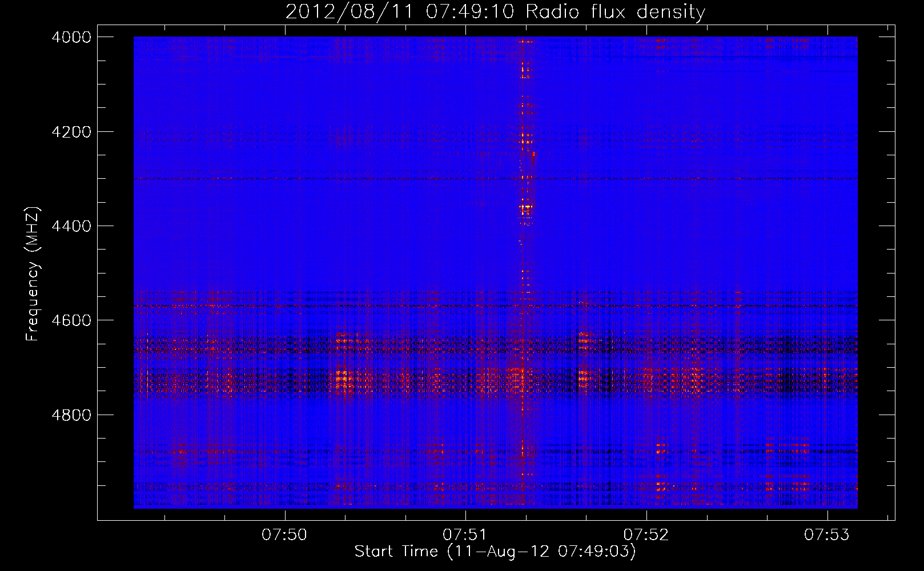Viewport: 924px width, 571px height.
Task: Click the 07:51 time axis label
Action: click(x=465, y=535)
